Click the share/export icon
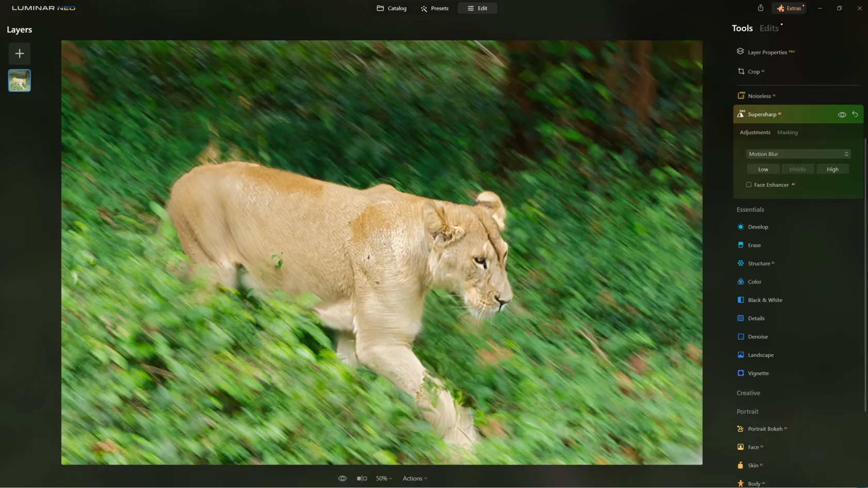 [x=761, y=8]
